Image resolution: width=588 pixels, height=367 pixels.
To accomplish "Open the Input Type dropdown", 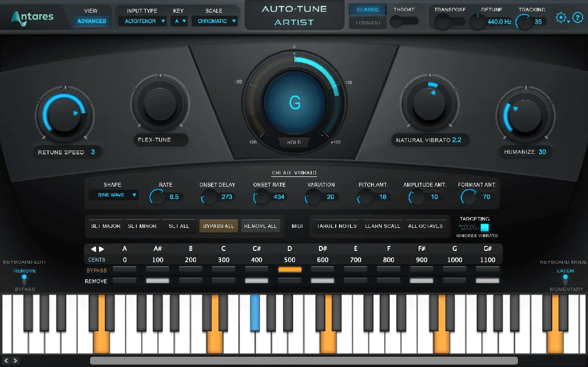I will click(143, 21).
